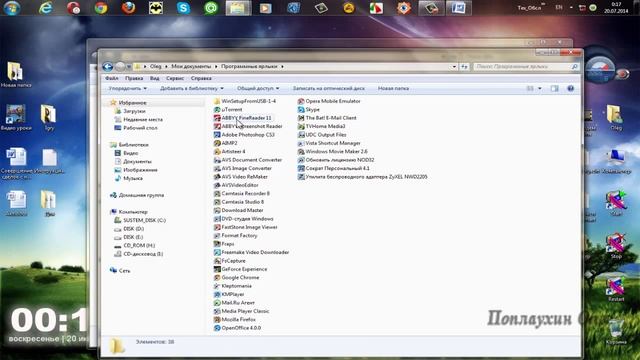Select the KMPlayer shortcut
640x360 pixels.
tap(229, 294)
